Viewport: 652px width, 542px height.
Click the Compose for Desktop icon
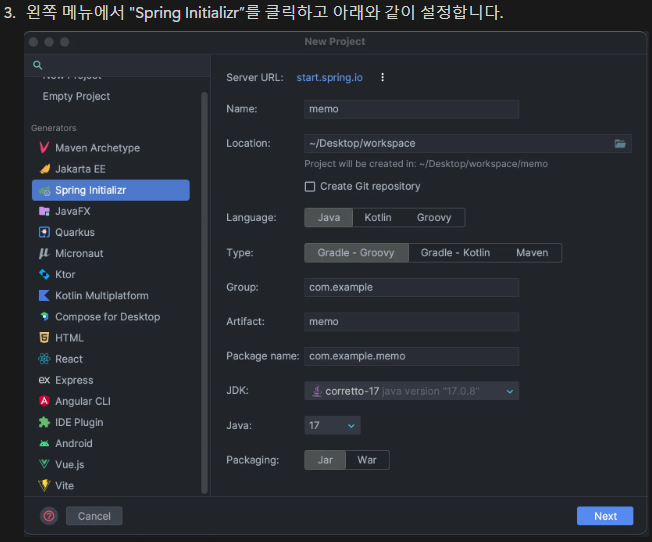pos(44,317)
